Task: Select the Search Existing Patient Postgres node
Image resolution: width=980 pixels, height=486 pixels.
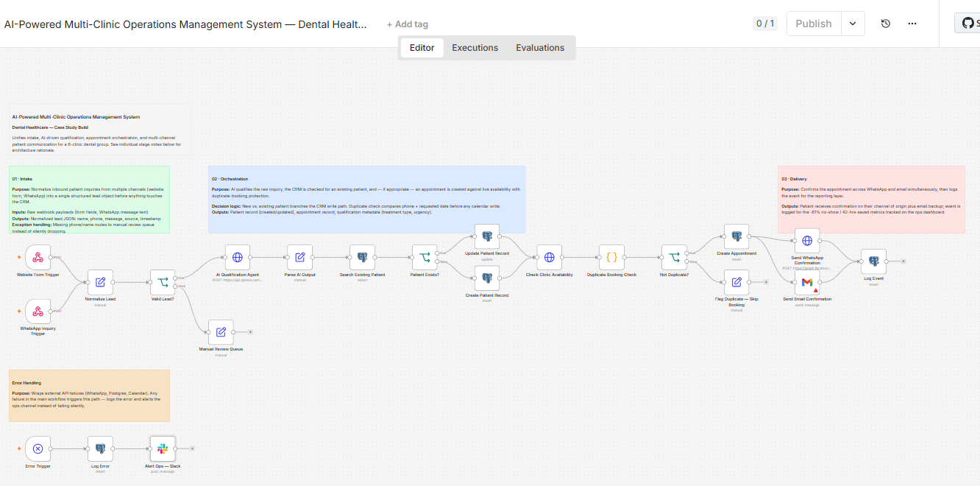Action: point(362,258)
